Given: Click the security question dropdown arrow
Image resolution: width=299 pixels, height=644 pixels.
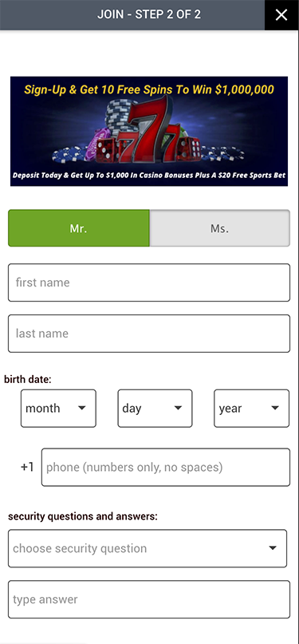Looking at the screenshot, I should coord(273,548).
